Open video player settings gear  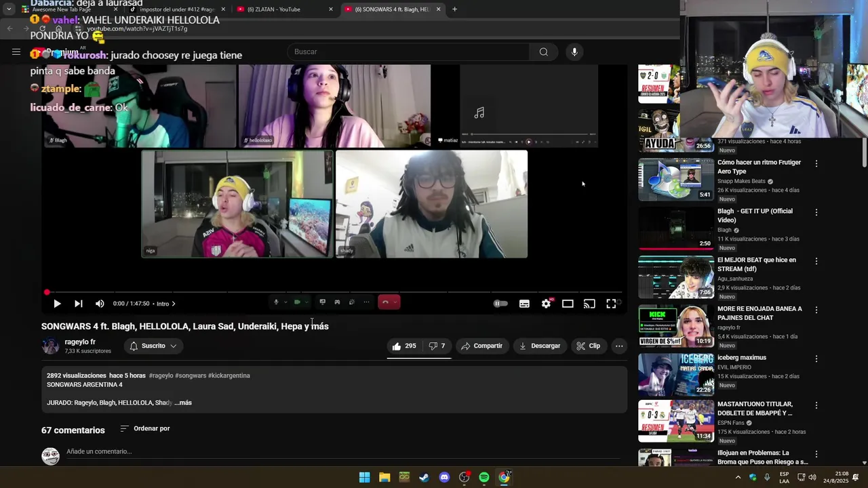(546, 304)
